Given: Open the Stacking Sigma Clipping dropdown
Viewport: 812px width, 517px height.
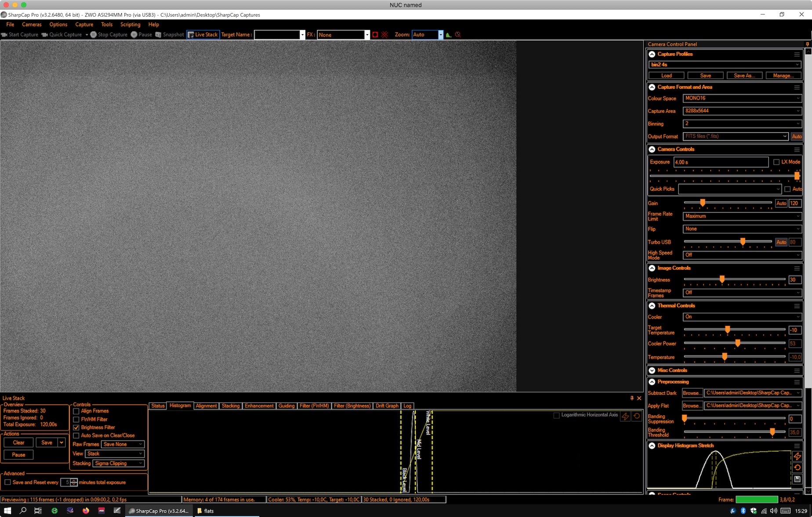Looking at the screenshot, I should (x=119, y=463).
